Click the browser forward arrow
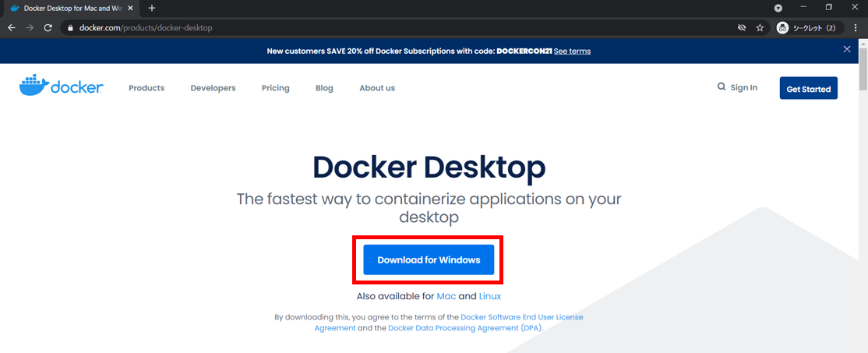The height and width of the screenshot is (353, 868). pos(30,28)
